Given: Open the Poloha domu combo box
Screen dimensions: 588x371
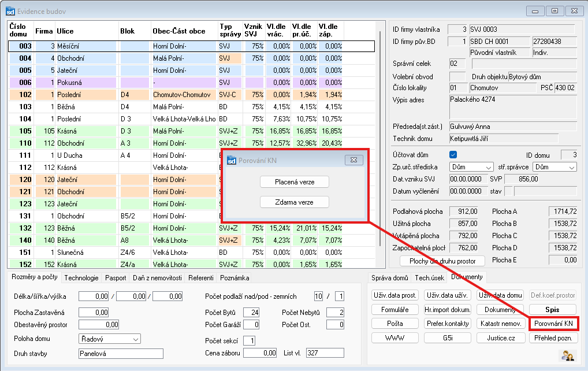Looking at the screenshot, I should click(110, 339).
